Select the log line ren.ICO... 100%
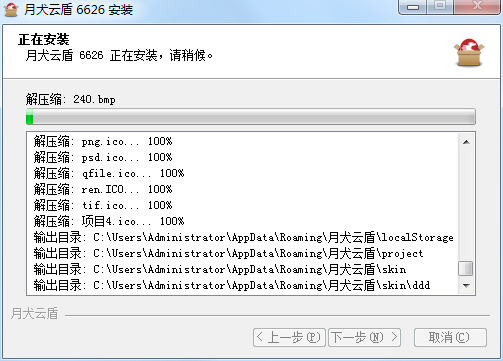The image size is (503, 361). click(103, 189)
